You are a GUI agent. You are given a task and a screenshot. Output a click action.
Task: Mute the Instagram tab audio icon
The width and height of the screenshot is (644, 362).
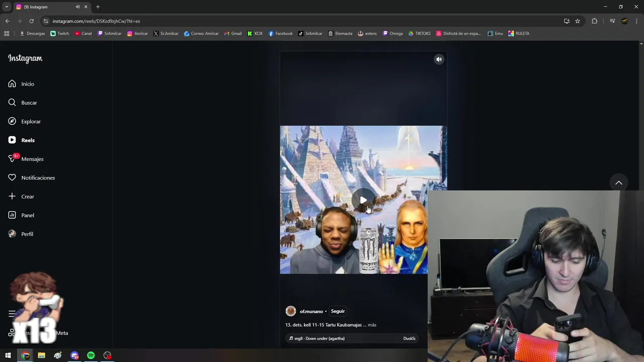77,7
